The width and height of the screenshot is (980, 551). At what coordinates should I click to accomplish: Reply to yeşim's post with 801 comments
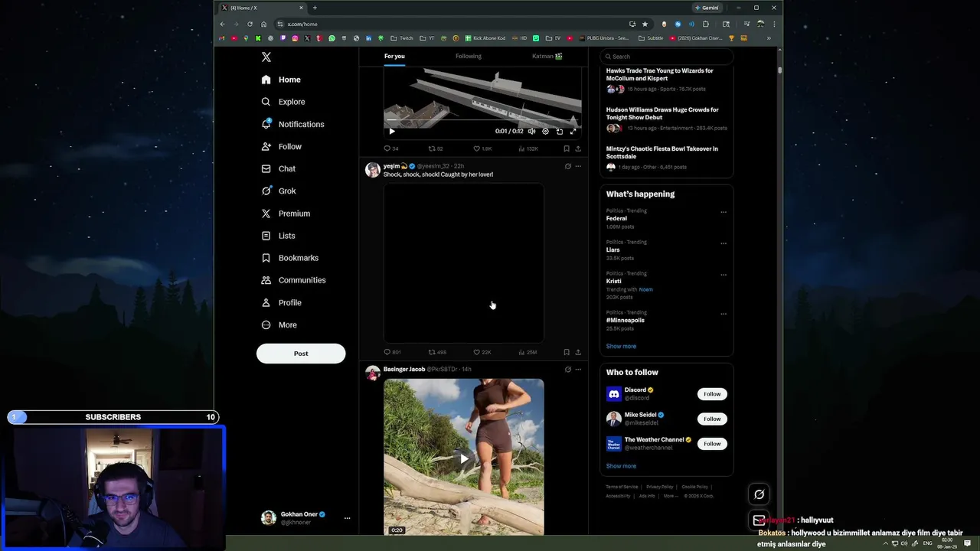coord(391,352)
